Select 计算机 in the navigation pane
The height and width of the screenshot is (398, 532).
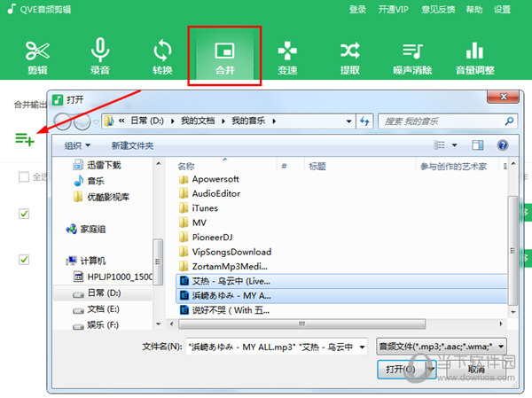86,261
